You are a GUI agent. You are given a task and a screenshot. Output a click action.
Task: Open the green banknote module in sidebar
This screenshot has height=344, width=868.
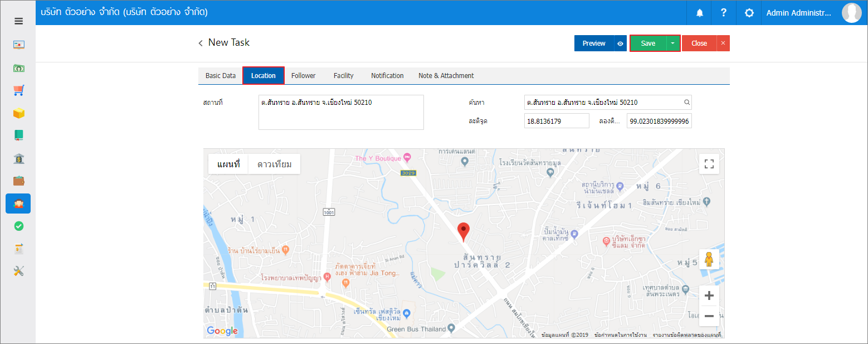pos(18,68)
